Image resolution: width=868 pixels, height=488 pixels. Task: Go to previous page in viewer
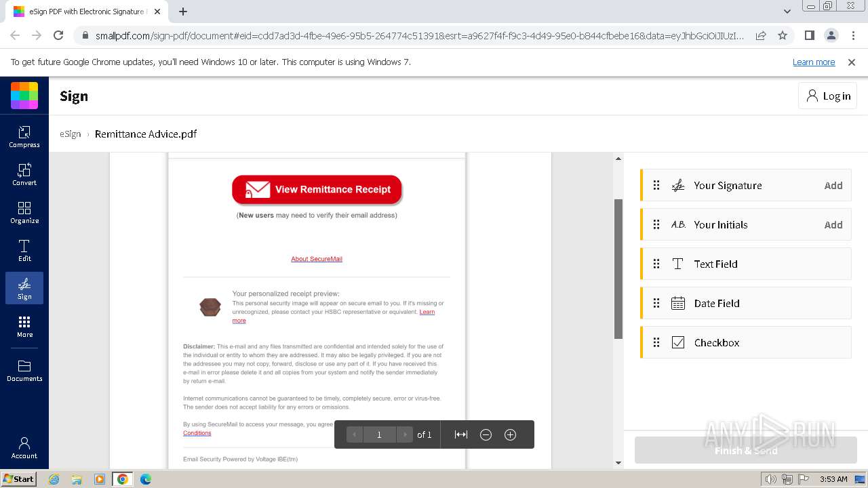click(x=355, y=434)
